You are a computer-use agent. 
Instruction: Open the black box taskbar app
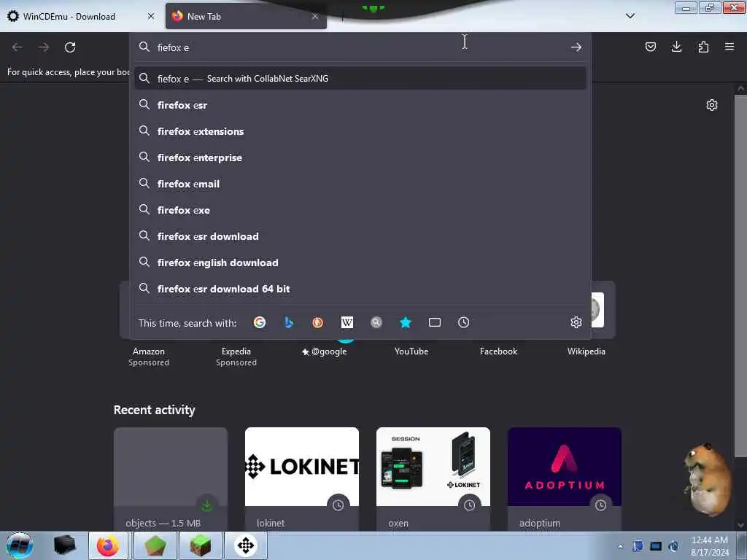pos(64,545)
